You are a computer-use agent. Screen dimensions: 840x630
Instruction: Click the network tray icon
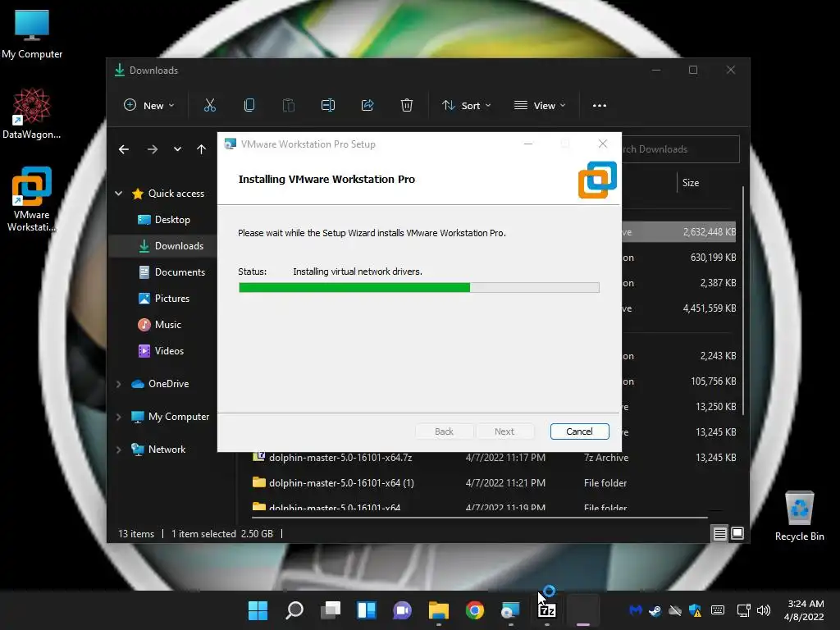pyautogui.click(x=743, y=610)
